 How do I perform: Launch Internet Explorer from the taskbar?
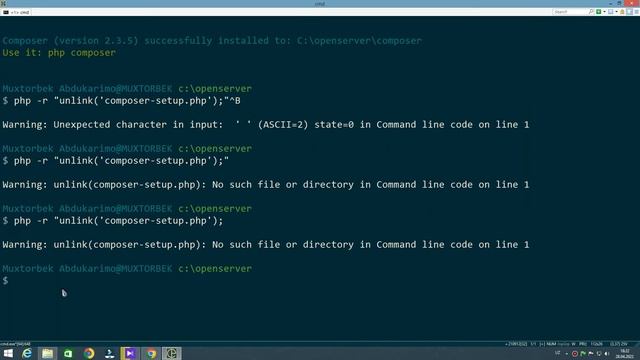coord(27,353)
